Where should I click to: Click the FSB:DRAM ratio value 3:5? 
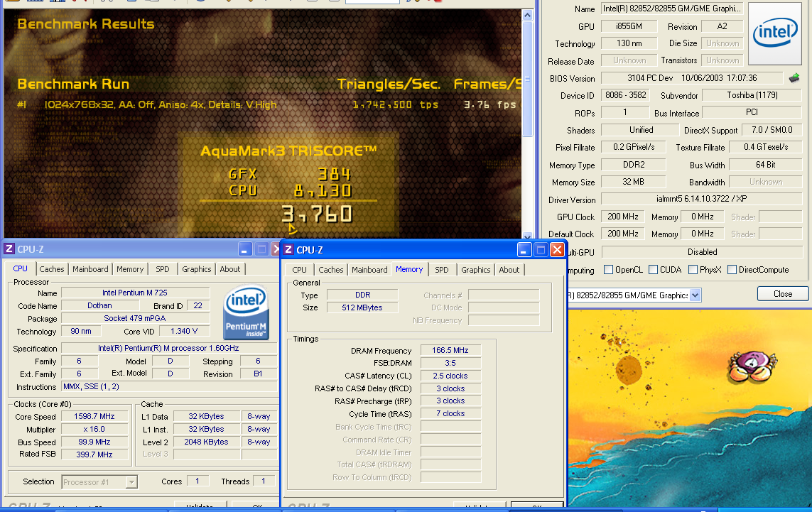(450, 363)
